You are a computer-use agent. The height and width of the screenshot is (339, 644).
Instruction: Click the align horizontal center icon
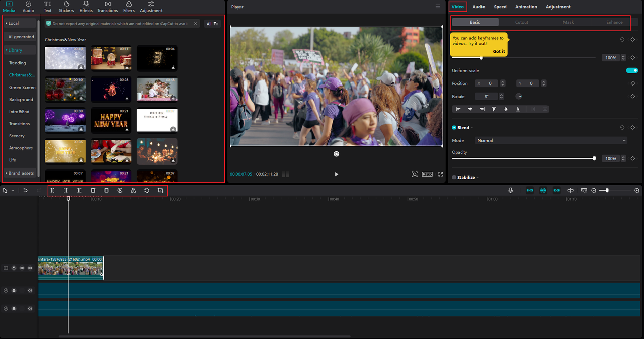(470, 109)
